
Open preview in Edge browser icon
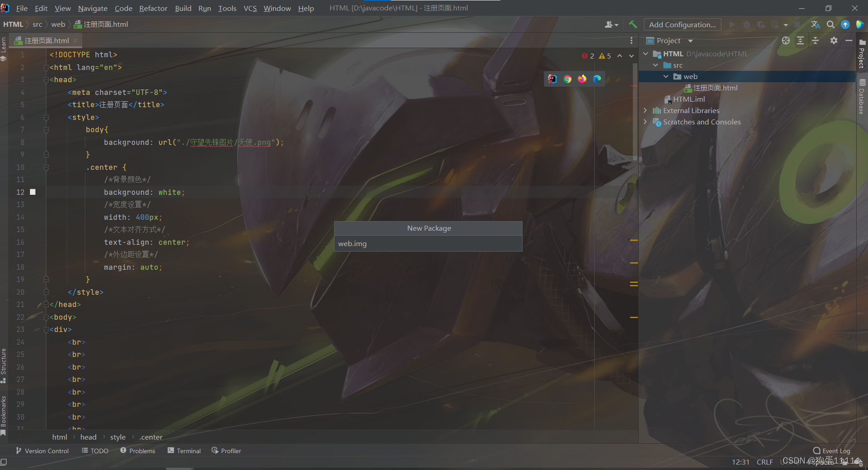coord(597,79)
